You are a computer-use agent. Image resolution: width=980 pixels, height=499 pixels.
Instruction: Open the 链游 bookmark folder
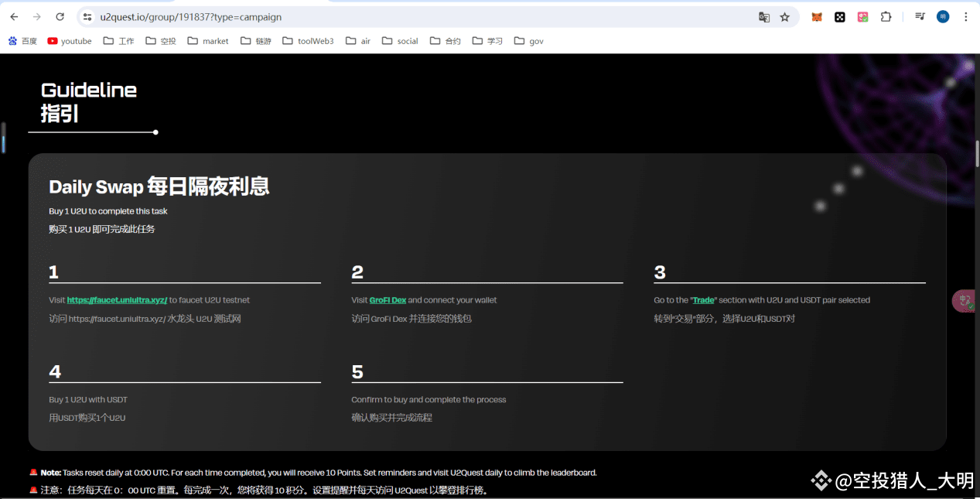(256, 41)
